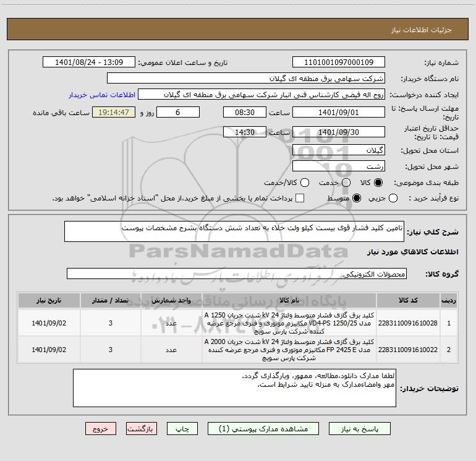Image resolution: width=476 pixels, height=461 pixels.
Task: Click the requester field روح اله فیضی
Action: [x=261, y=94]
